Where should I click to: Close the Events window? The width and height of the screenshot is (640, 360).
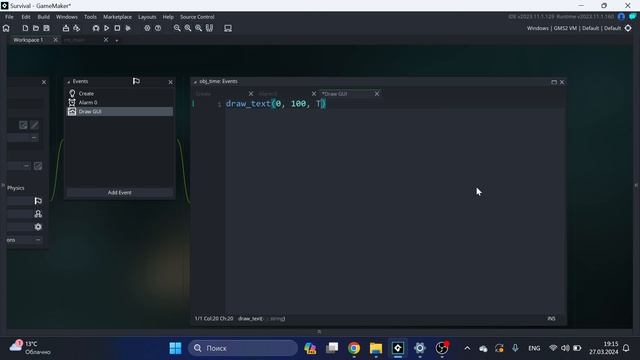pyautogui.click(x=171, y=82)
